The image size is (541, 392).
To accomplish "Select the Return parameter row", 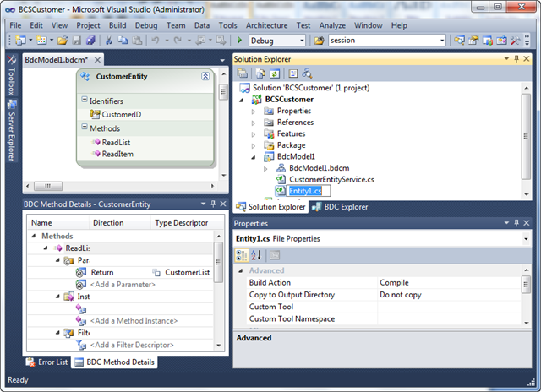I will coord(121,272).
